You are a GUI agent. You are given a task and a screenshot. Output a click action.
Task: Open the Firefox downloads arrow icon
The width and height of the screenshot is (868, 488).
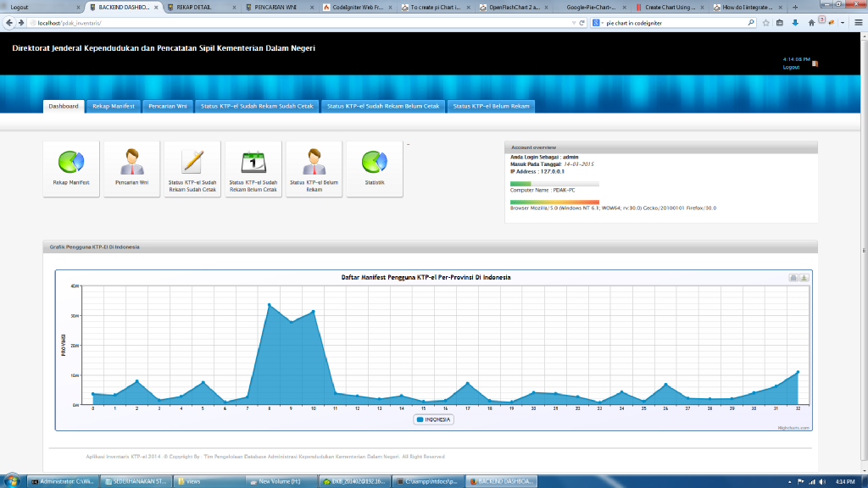tap(795, 23)
